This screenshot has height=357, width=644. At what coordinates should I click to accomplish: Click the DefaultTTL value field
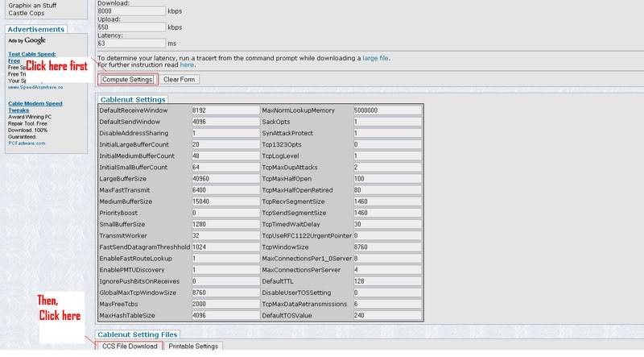coord(386,280)
